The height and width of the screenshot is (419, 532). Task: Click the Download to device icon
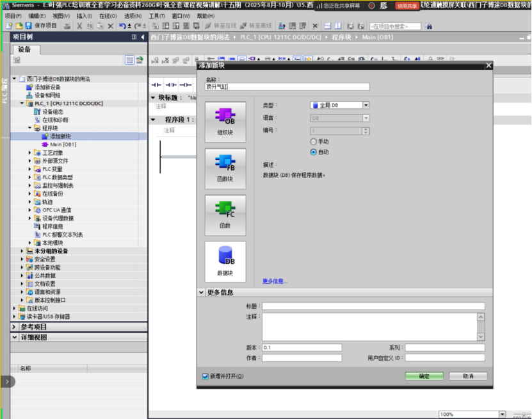tap(166, 26)
